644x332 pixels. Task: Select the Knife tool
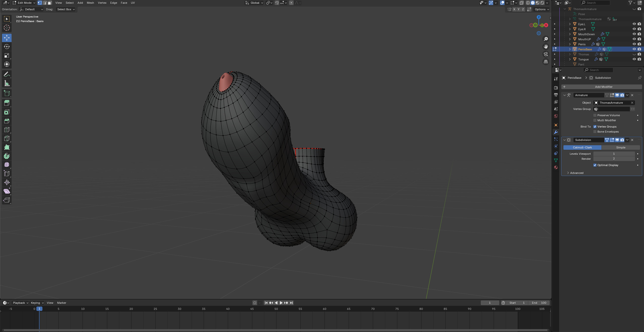point(7,138)
